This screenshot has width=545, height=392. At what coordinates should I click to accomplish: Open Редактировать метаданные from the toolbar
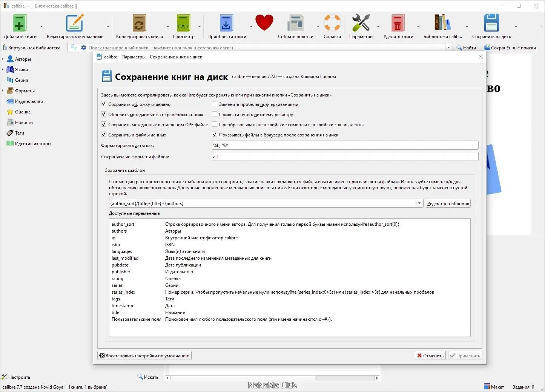[x=75, y=23]
